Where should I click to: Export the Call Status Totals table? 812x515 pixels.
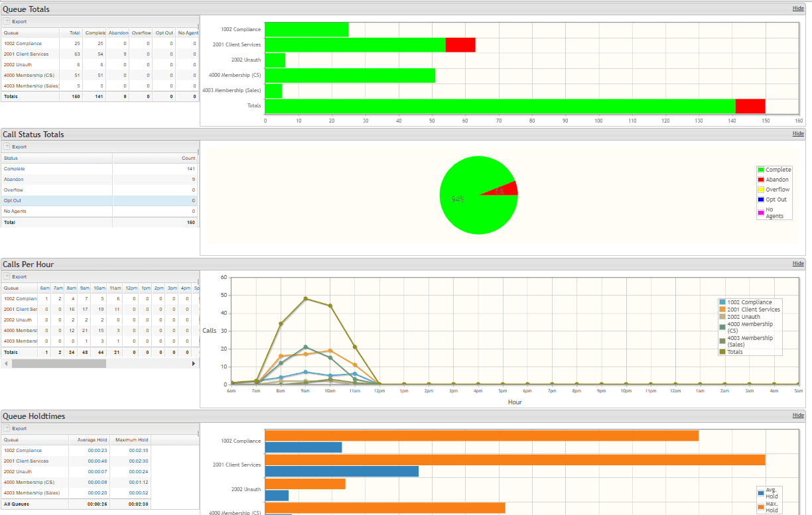[x=15, y=146]
